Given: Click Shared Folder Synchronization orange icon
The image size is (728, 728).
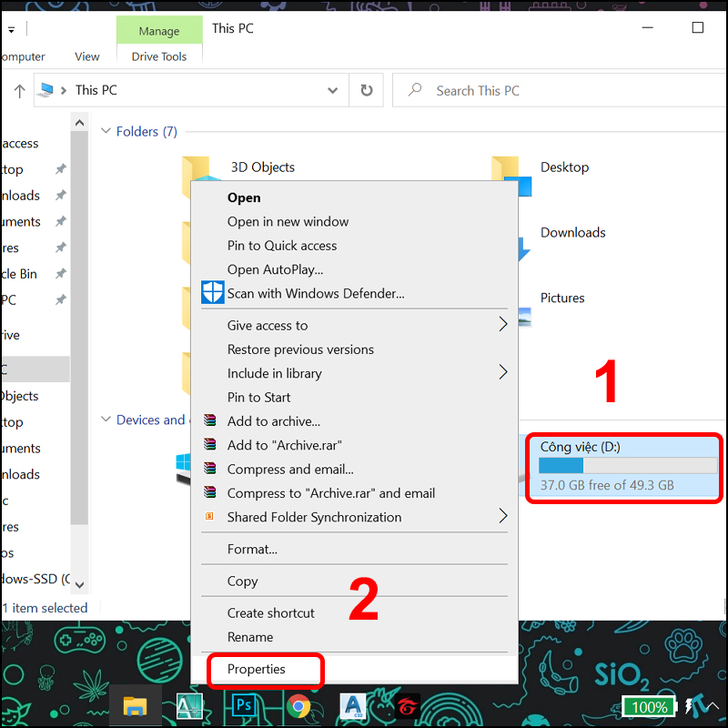Looking at the screenshot, I should click(x=210, y=516).
